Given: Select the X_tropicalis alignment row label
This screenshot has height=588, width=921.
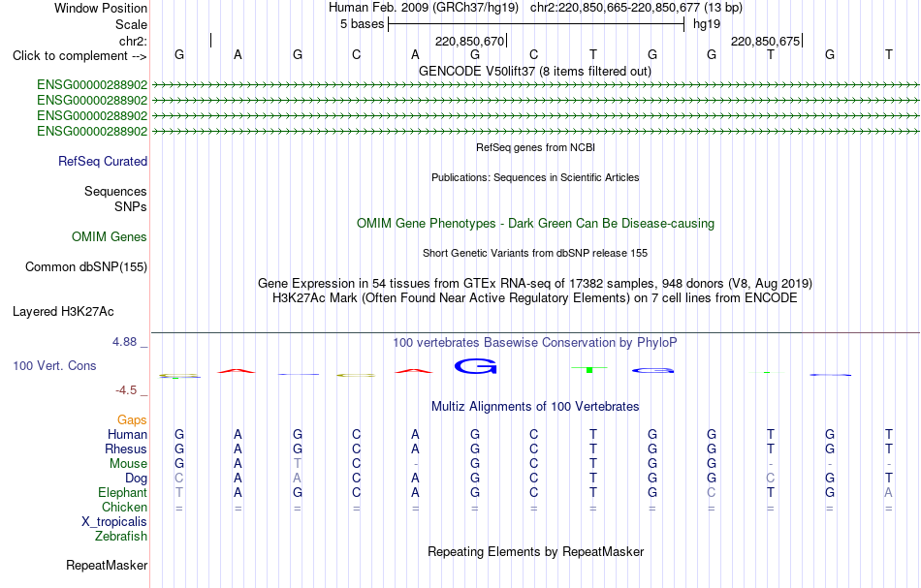Looking at the screenshot, I should tap(114, 522).
